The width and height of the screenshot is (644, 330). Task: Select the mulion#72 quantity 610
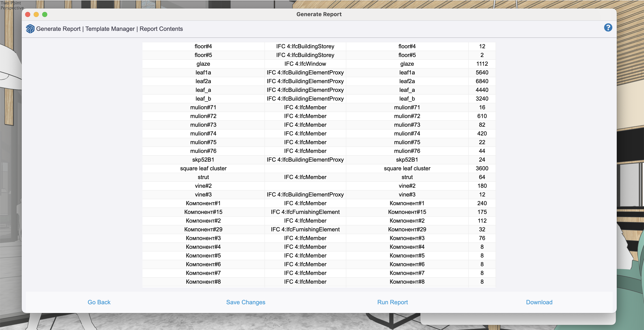tap(482, 116)
